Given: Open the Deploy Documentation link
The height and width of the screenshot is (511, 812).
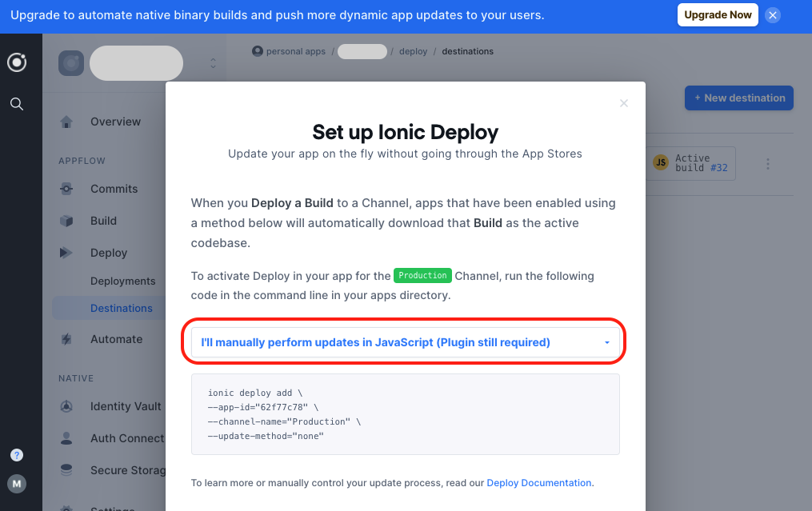Looking at the screenshot, I should [x=538, y=482].
